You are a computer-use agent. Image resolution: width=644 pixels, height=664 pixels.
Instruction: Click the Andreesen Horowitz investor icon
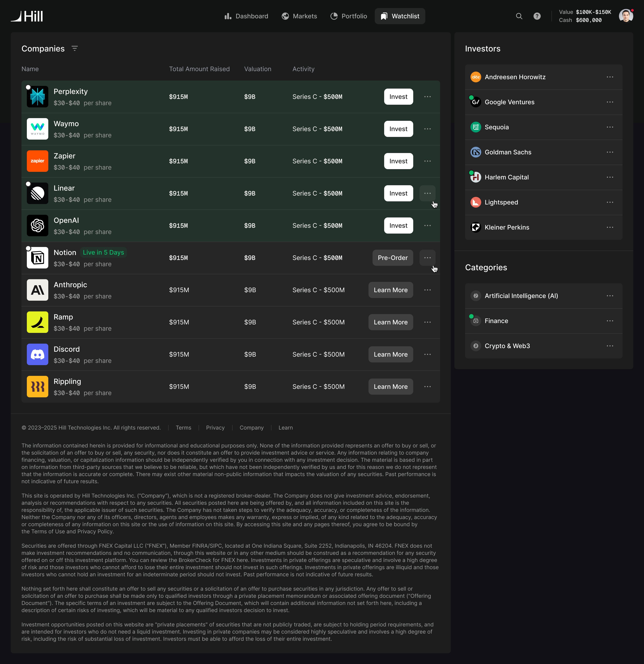point(476,77)
